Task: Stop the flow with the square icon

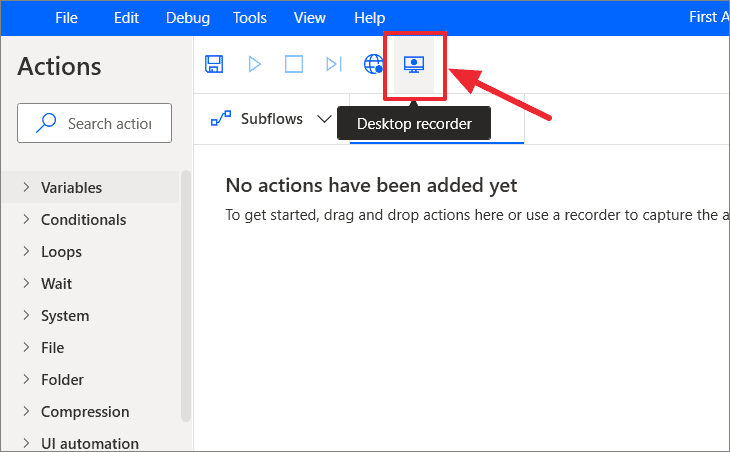Action: point(294,64)
